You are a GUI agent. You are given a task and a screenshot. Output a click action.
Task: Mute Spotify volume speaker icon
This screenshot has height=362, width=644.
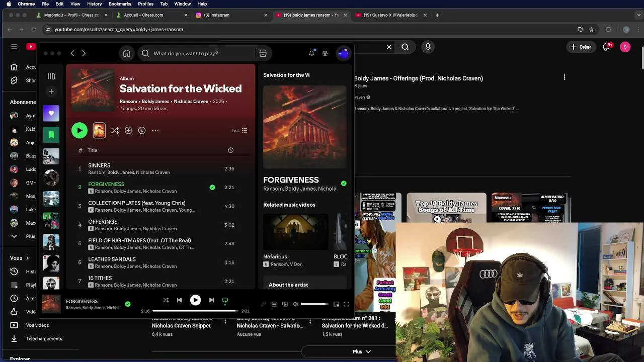pyautogui.click(x=295, y=304)
